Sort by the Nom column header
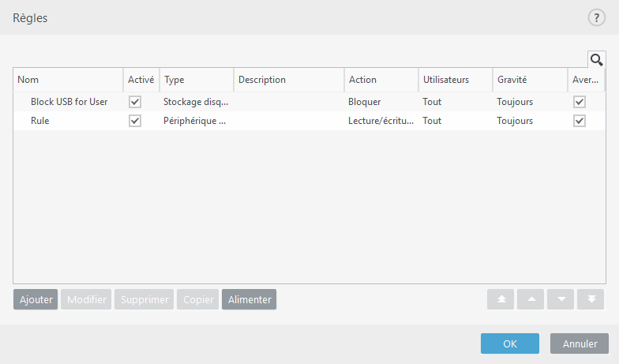619x364 pixels. coord(68,80)
